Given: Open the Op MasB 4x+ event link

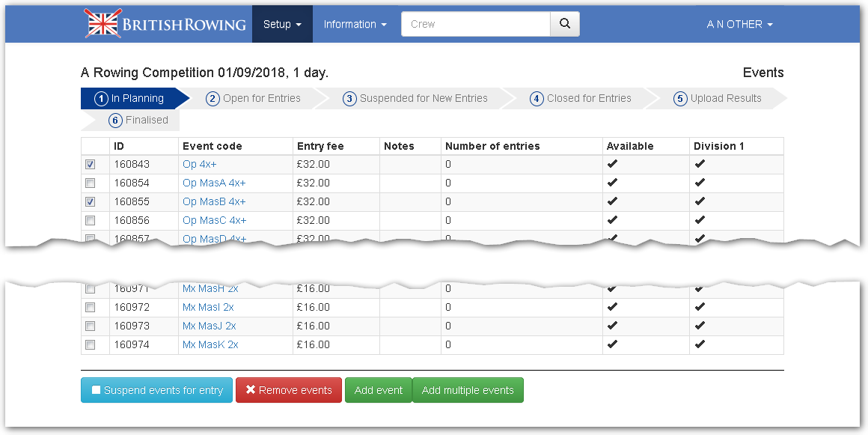Looking at the screenshot, I should (x=214, y=202).
